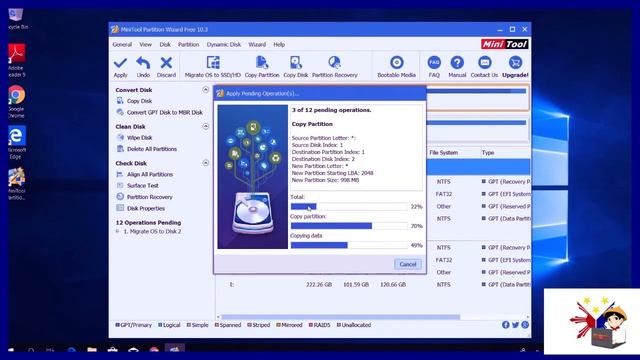This screenshot has width=640, height=360.
Task: Click the Contact Us icon
Action: 484,62
